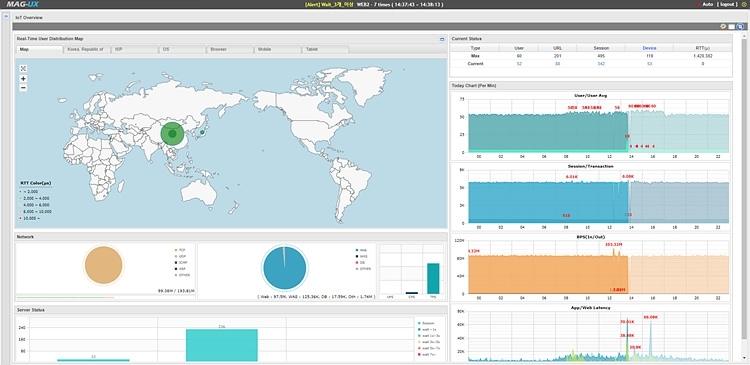Click the 103.32M peak label in BPS chart
Viewport: 750px width, 365px height.
614,244
